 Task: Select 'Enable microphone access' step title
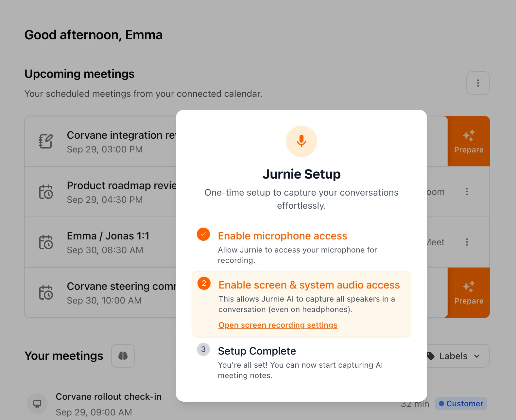click(x=283, y=236)
